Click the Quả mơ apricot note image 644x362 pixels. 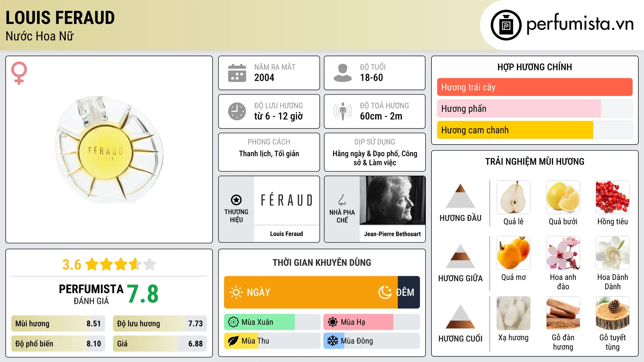[x=514, y=253]
